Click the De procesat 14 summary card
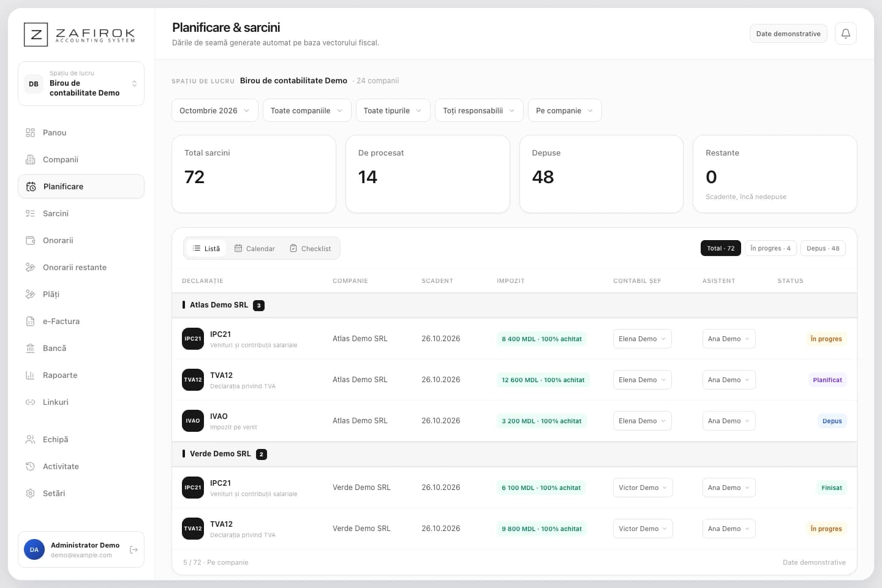Screen dimensions: 882x588 pos(428,174)
